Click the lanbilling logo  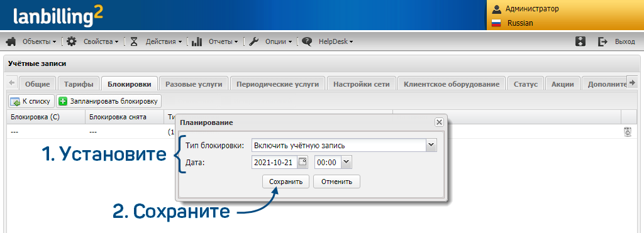[58, 16]
